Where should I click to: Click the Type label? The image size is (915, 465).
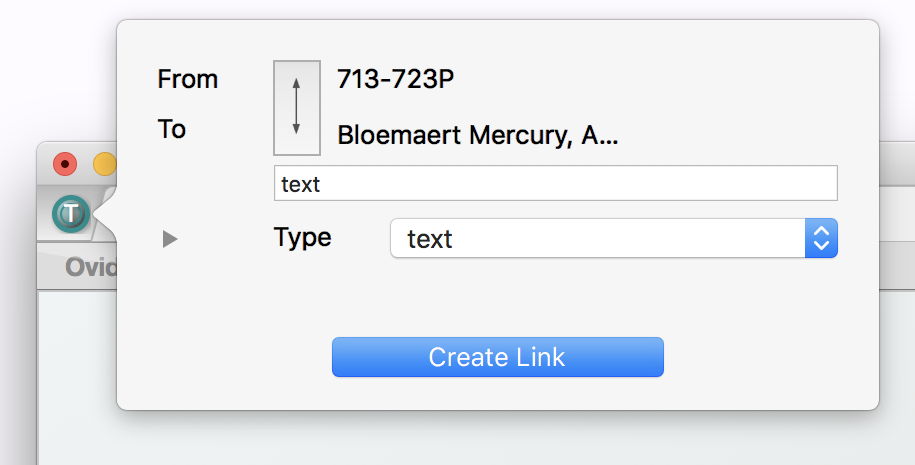click(x=302, y=238)
